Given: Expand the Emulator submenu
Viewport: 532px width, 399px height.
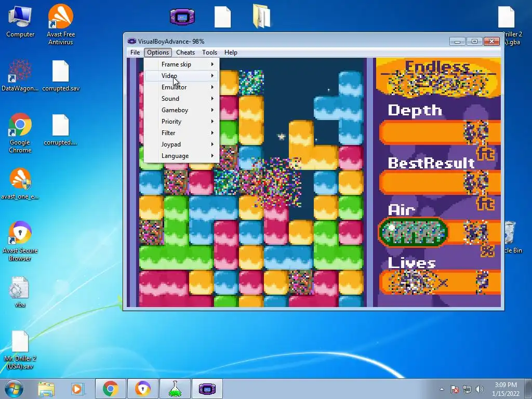Looking at the screenshot, I should (182, 87).
